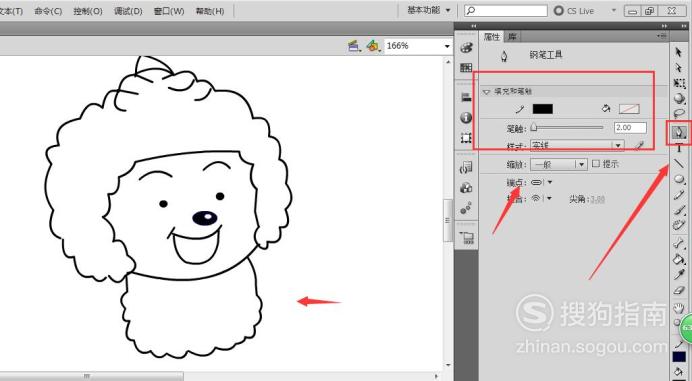692x381 pixels.
Task: Collapse the 填充和笔触 section
Action: (x=486, y=92)
